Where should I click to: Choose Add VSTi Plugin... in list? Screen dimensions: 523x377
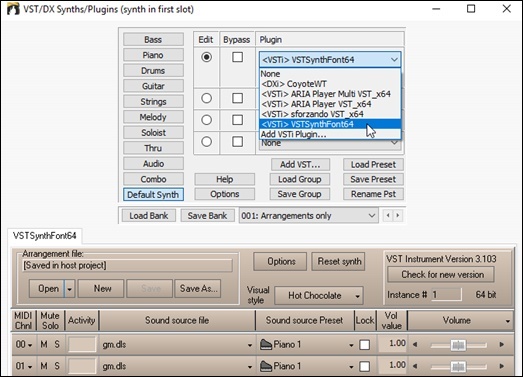coord(330,134)
